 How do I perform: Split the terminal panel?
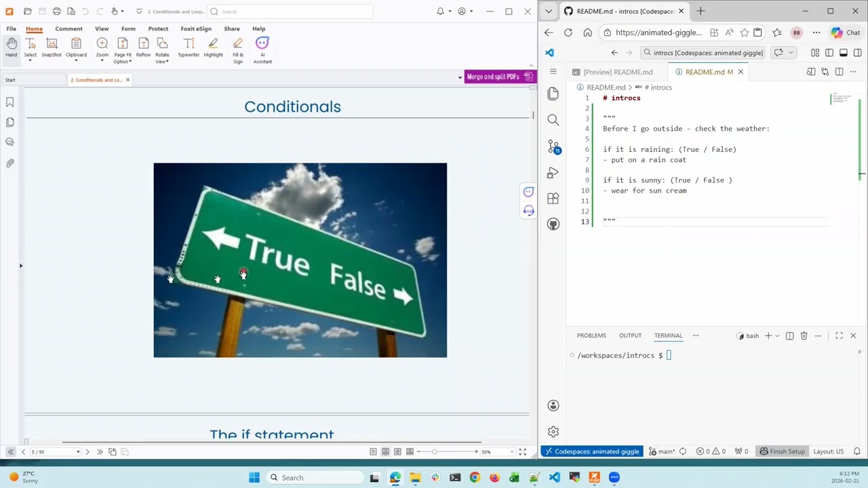tap(789, 335)
